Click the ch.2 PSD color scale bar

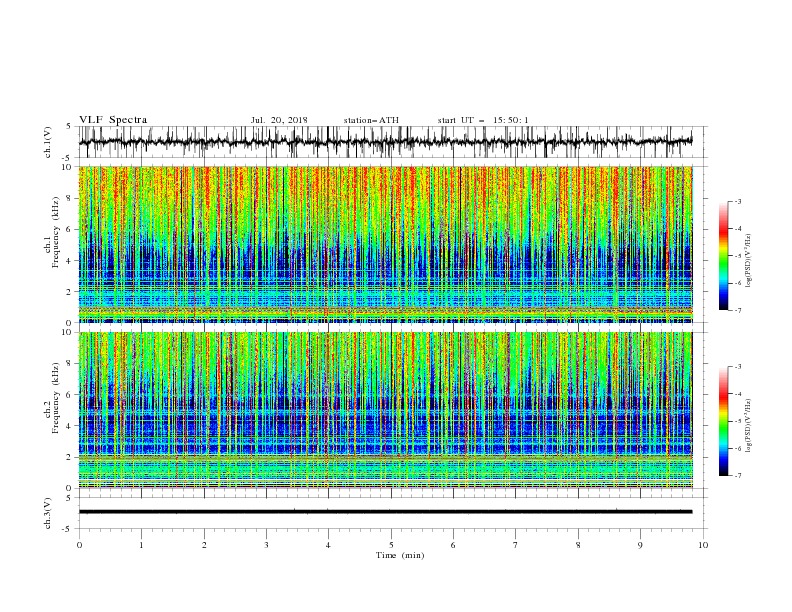(x=723, y=421)
